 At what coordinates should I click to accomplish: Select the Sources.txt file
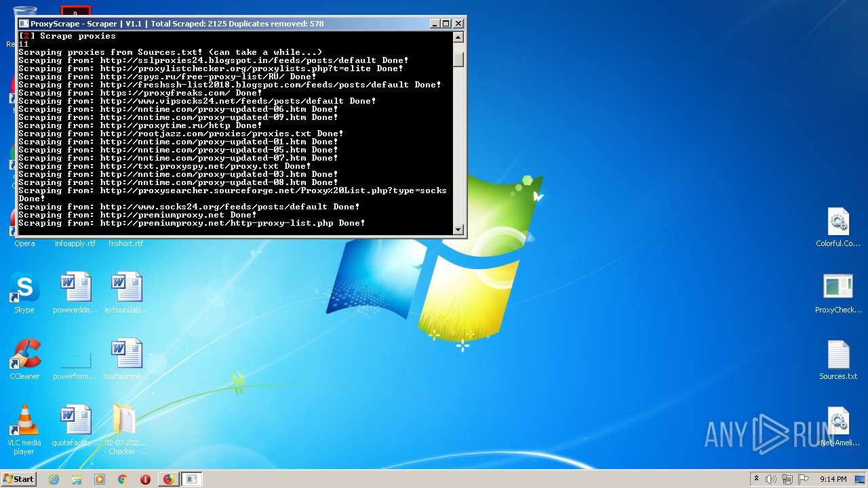point(838,359)
